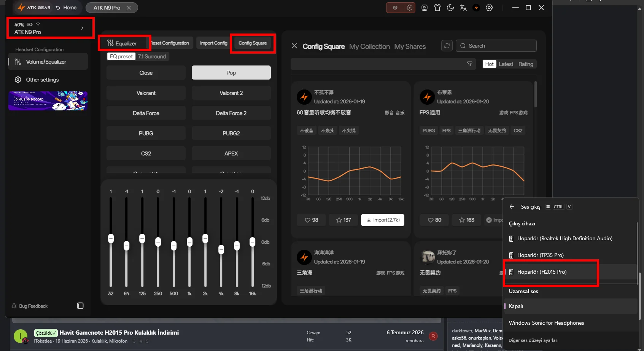The image size is (644, 351).
Task: Click the 拜托你了 author avatar
Action: (x=427, y=257)
